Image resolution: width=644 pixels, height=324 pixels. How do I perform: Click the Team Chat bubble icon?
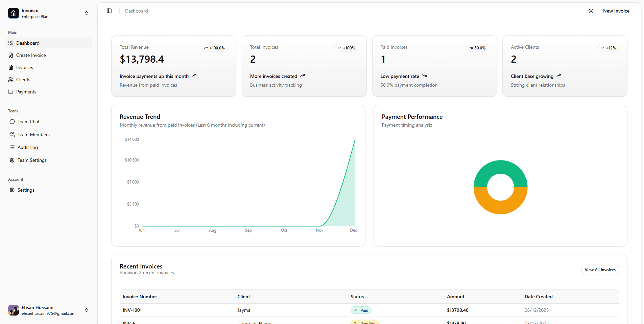tap(12, 122)
